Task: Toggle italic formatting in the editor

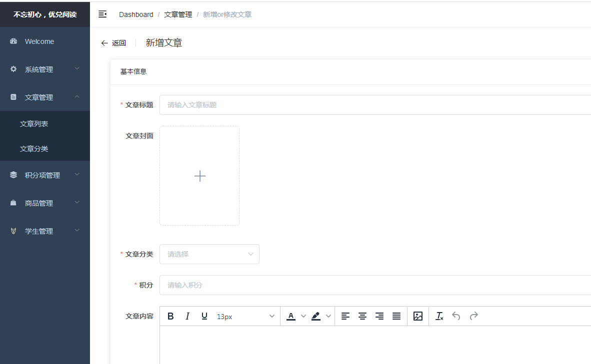Action: pyautogui.click(x=187, y=316)
